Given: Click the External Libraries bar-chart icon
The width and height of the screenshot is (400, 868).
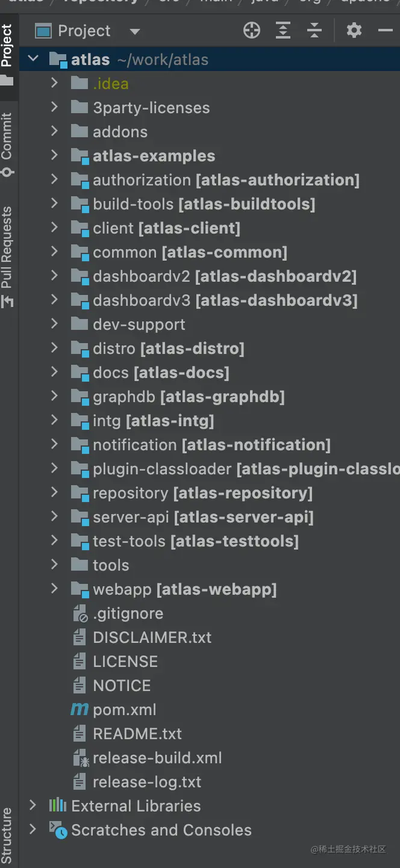Looking at the screenshot, I should click(58, 805).
